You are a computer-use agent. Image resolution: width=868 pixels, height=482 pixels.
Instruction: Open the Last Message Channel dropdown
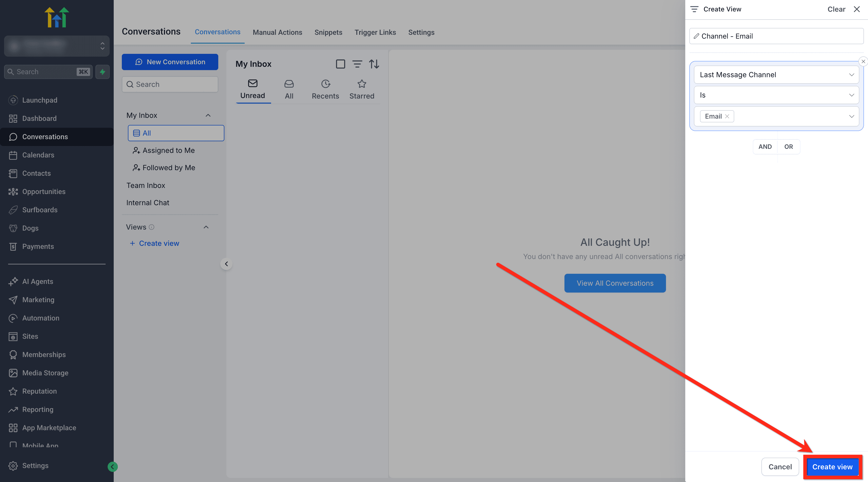776,75
